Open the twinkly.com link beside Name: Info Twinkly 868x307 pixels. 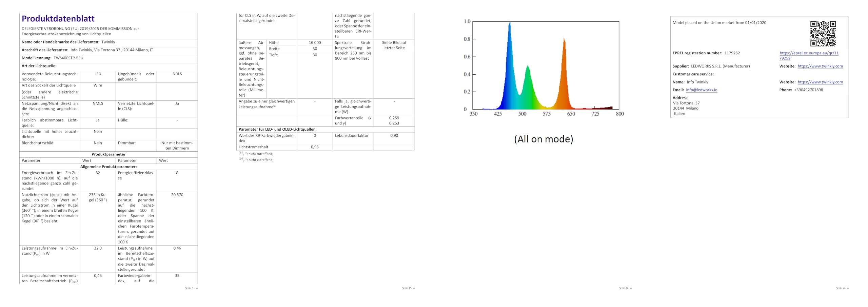point(820,82)
